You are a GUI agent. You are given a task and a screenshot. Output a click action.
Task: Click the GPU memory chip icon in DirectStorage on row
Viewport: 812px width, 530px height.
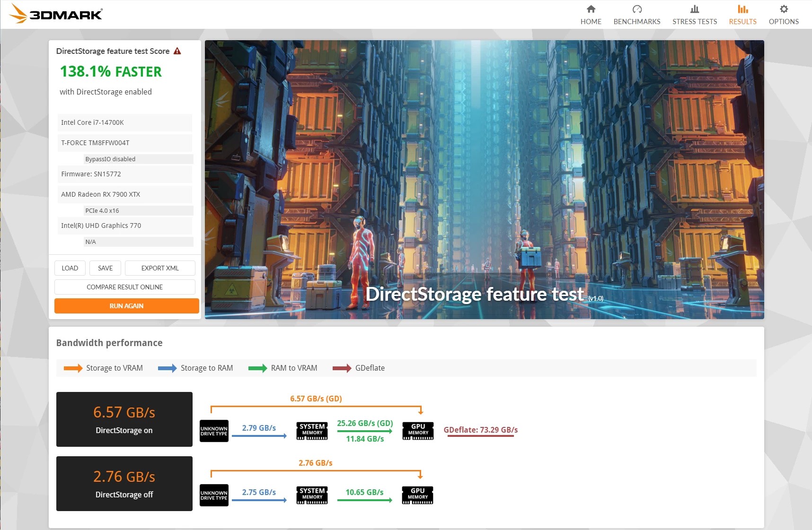click(418, 431)
